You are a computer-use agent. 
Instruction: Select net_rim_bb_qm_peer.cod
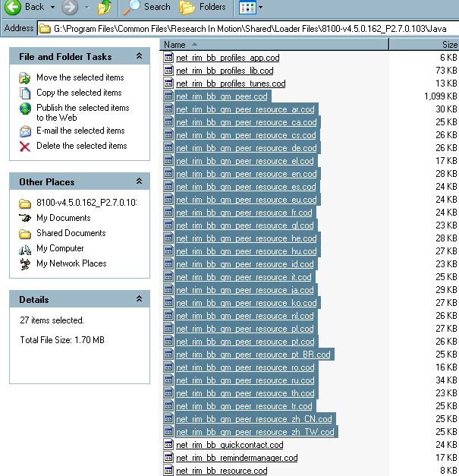(x=222, y=96)
